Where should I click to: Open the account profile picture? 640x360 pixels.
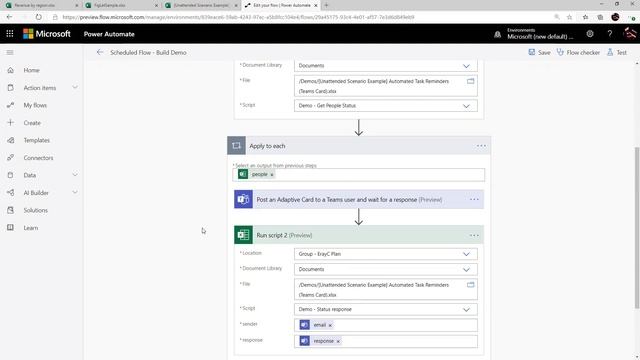(x=630, y=34)
